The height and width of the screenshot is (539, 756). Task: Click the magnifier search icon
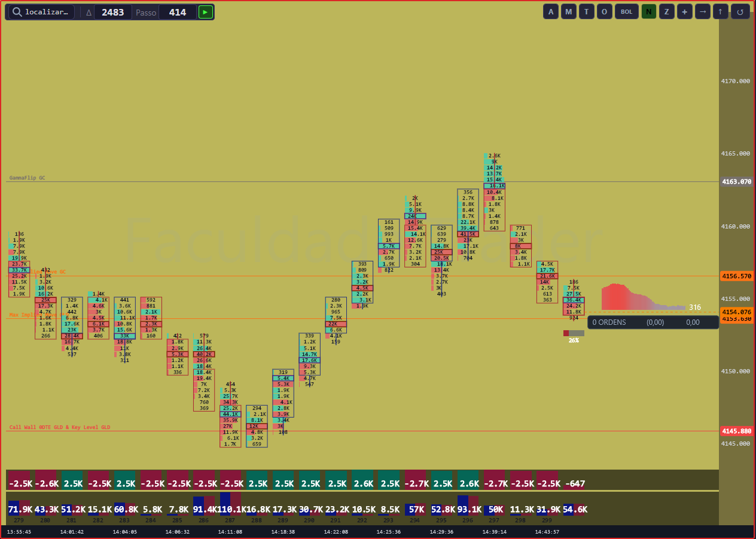pos(17,12)
